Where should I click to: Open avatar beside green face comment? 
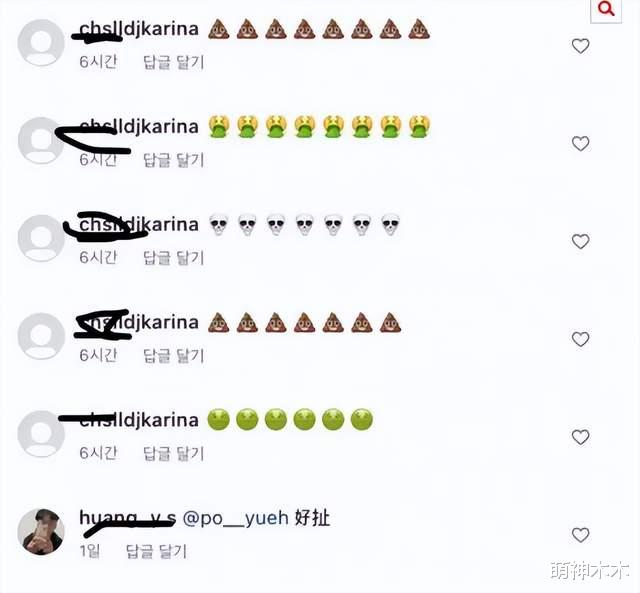pyautogui.click(x=41, y=433)
